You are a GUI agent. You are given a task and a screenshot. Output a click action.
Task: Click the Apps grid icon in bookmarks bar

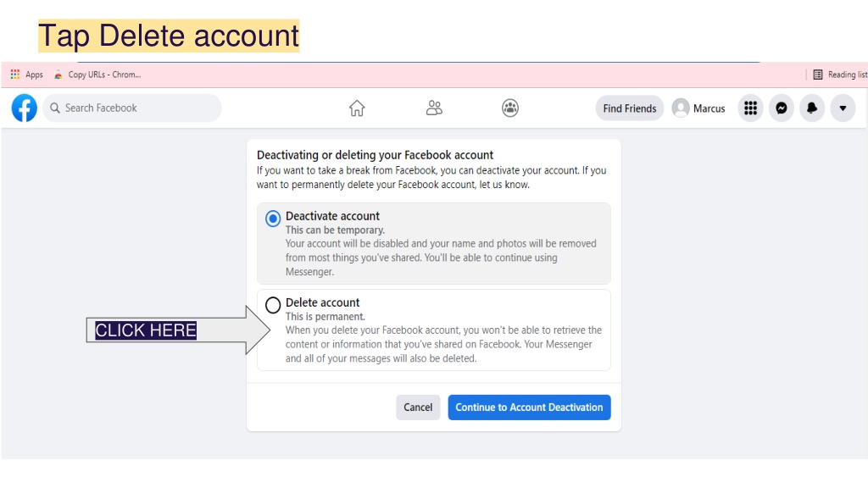(15, 75)
